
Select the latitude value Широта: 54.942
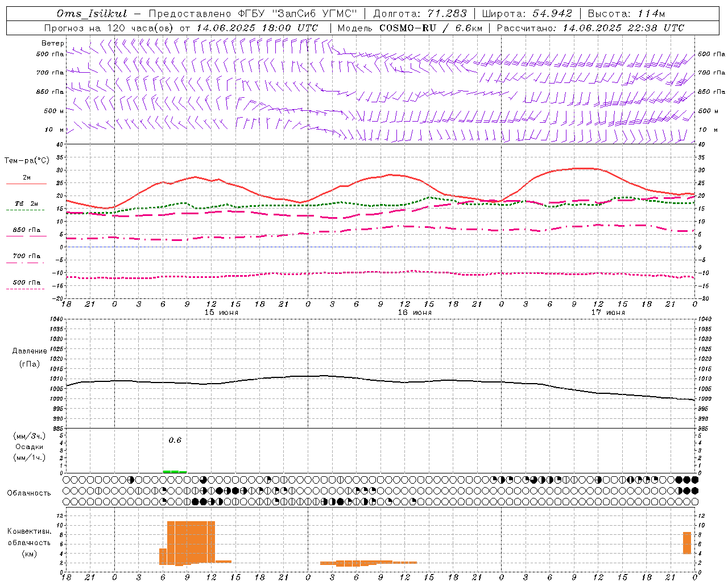(527, 14)
